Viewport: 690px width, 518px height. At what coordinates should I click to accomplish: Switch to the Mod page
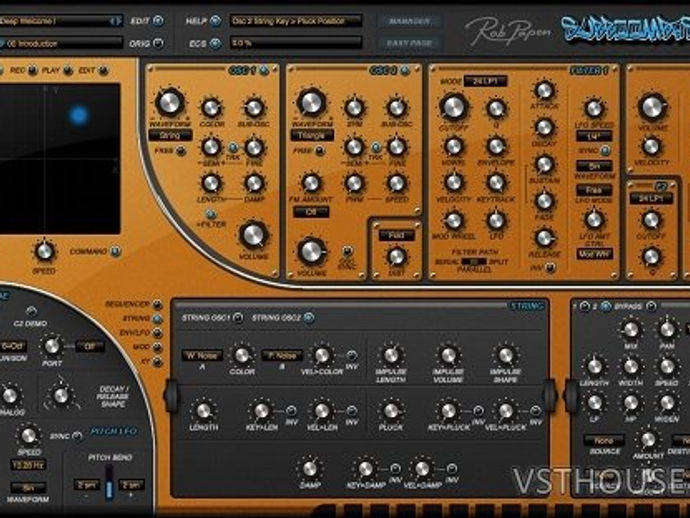pos(157,347)
